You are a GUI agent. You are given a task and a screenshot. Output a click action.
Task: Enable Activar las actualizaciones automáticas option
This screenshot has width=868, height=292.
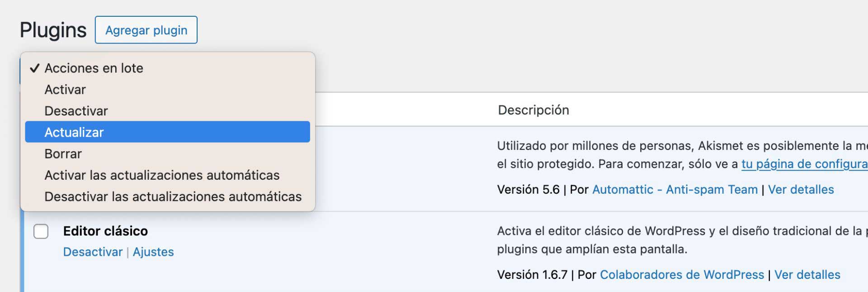162,175
